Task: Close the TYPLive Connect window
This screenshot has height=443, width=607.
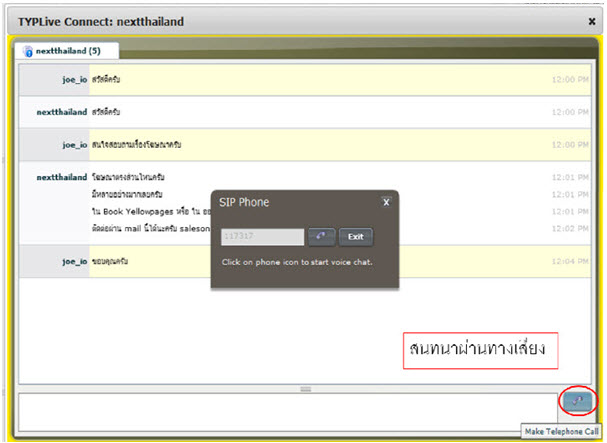Action: 592,22
